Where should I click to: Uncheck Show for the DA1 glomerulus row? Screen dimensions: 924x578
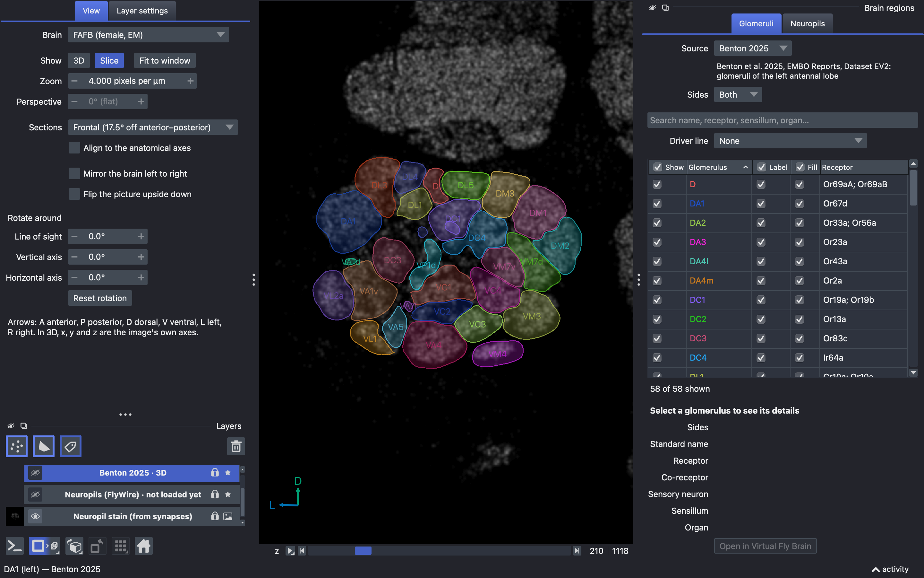(657, 204)
